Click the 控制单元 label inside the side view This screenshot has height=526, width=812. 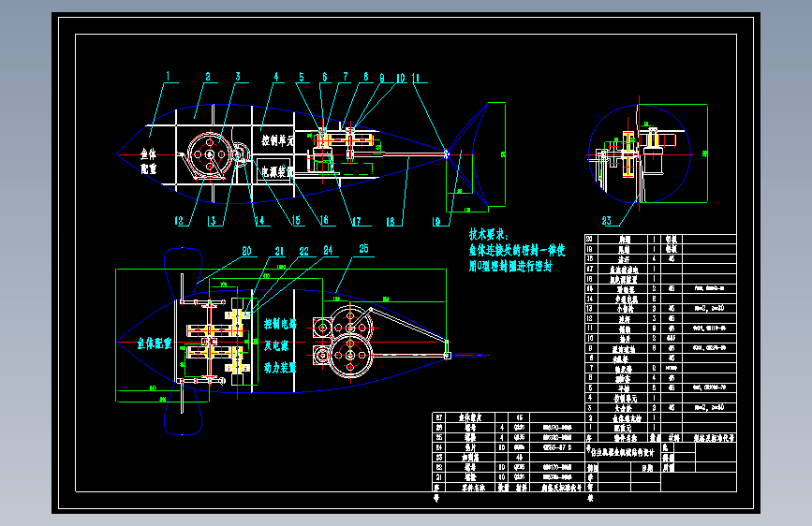(277, 140)
